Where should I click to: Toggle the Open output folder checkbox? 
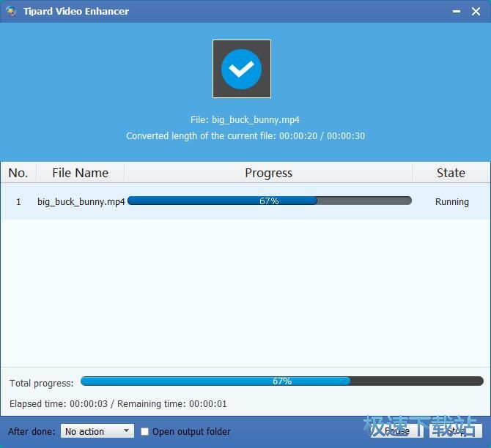[x=144, y=431]
